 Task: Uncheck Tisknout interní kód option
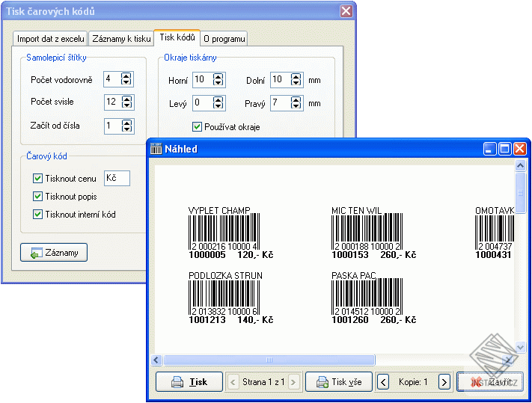coord(38,215)
